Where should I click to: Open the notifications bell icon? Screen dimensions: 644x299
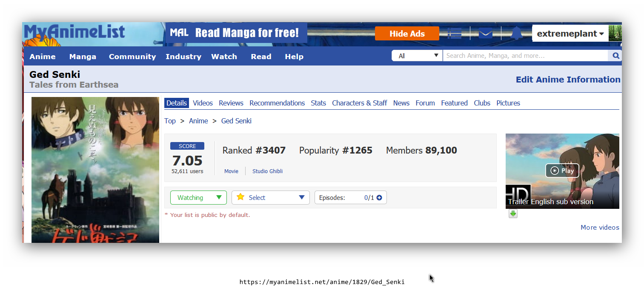click(517, 33)
